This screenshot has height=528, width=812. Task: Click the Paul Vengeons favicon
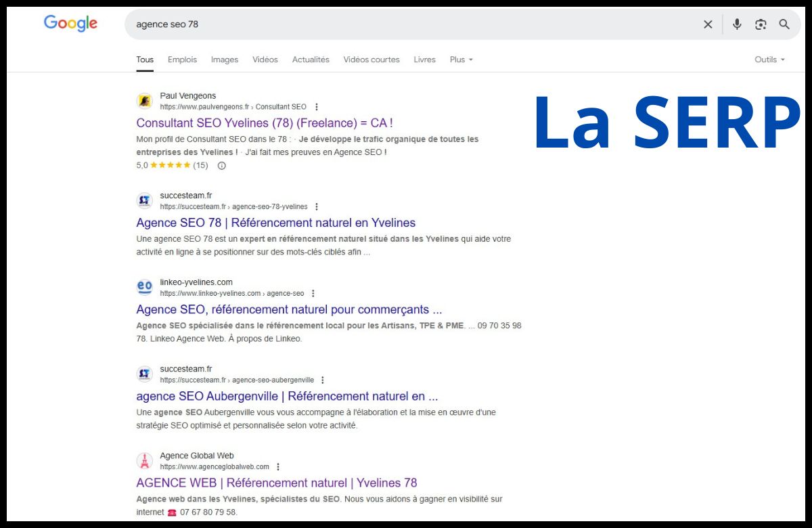point(145,101)
